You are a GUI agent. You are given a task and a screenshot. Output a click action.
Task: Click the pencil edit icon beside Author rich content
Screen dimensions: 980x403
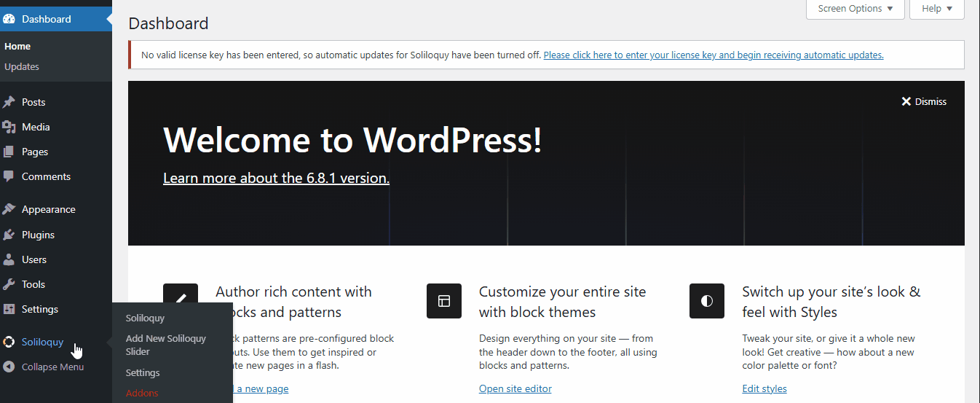pyautogui.click(x=181, y=293)
